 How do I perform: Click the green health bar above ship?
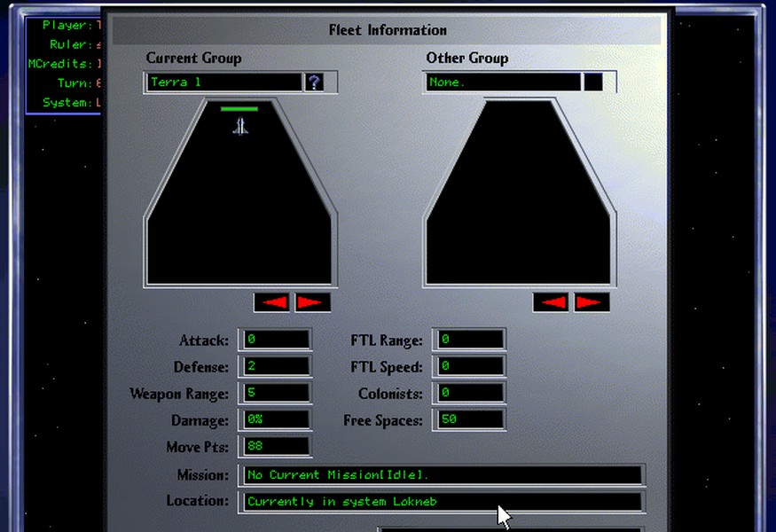coord(239,109)
